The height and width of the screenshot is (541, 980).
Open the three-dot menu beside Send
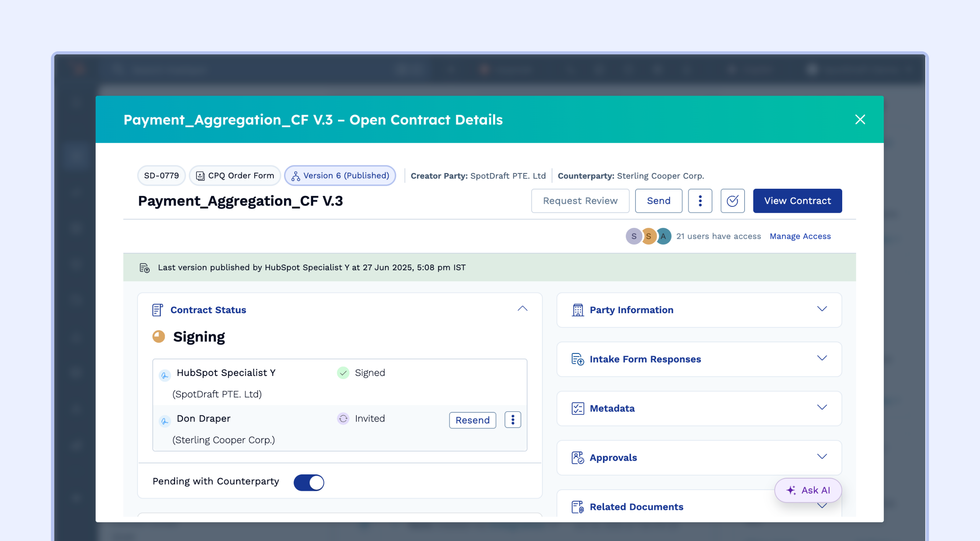pos(700,201)
